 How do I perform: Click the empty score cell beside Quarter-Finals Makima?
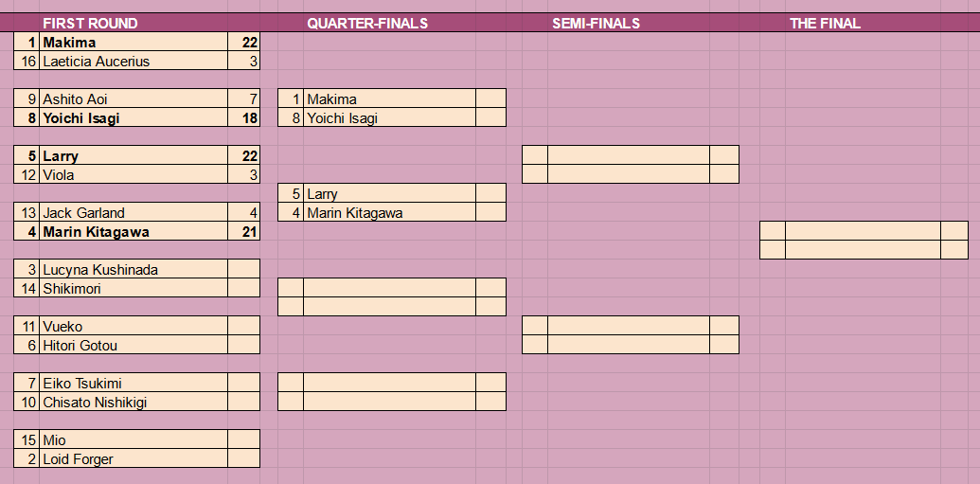[490, 99]
